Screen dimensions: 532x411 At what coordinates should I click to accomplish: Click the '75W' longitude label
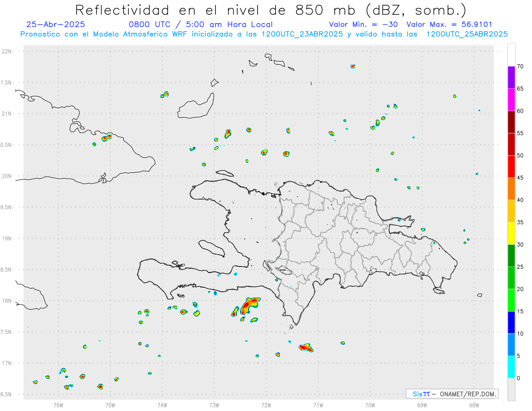click(110, 405)
